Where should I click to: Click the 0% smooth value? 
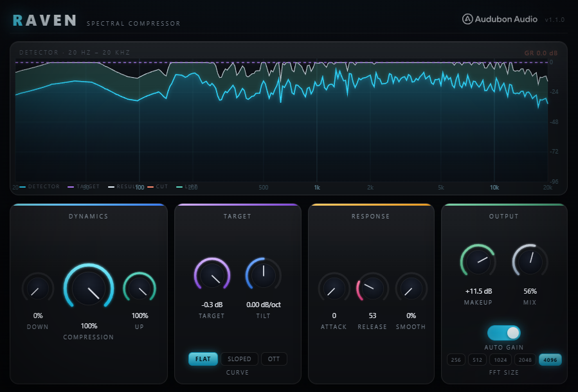pyautogui.click(x=411, y=316)
